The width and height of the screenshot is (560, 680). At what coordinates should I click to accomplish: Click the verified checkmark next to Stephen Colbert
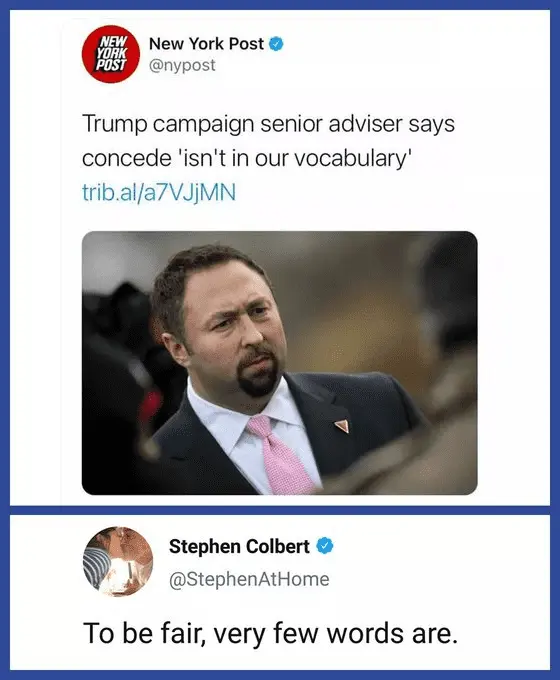tap(325, 546)
